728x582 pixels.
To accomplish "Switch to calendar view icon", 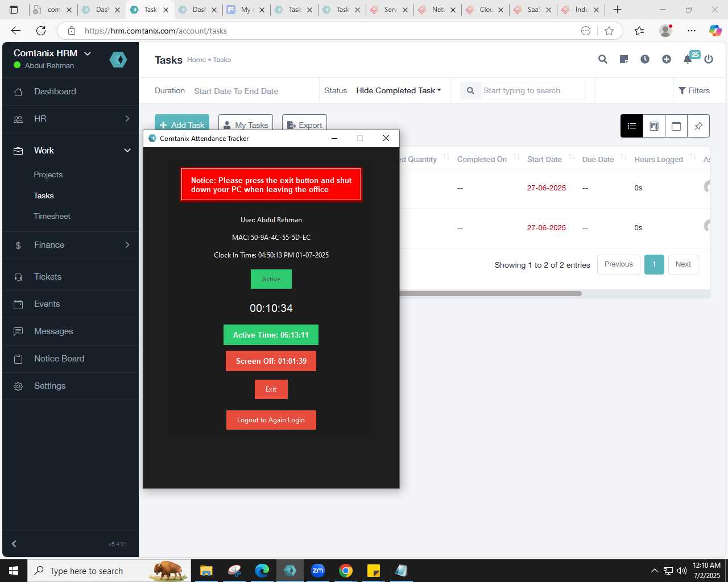I will click(x=676, y=126).
